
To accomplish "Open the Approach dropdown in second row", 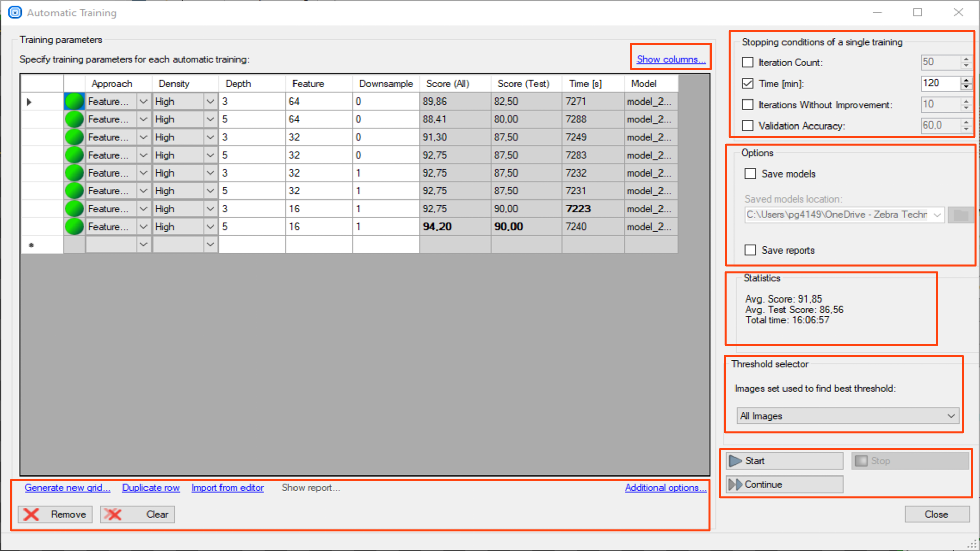I will (x=143, y=119).
